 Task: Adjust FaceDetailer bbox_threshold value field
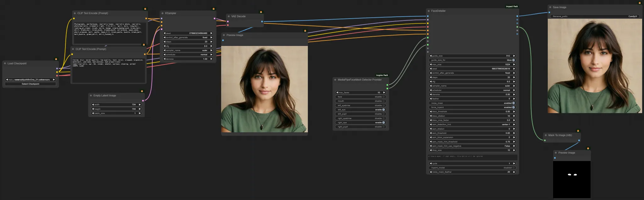pos(472,111)
